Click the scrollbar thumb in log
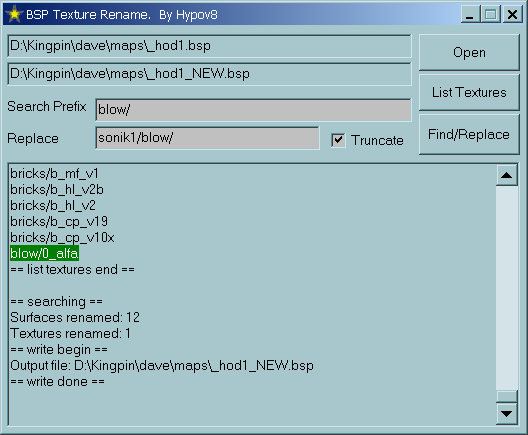 click(x=506, y=396)
